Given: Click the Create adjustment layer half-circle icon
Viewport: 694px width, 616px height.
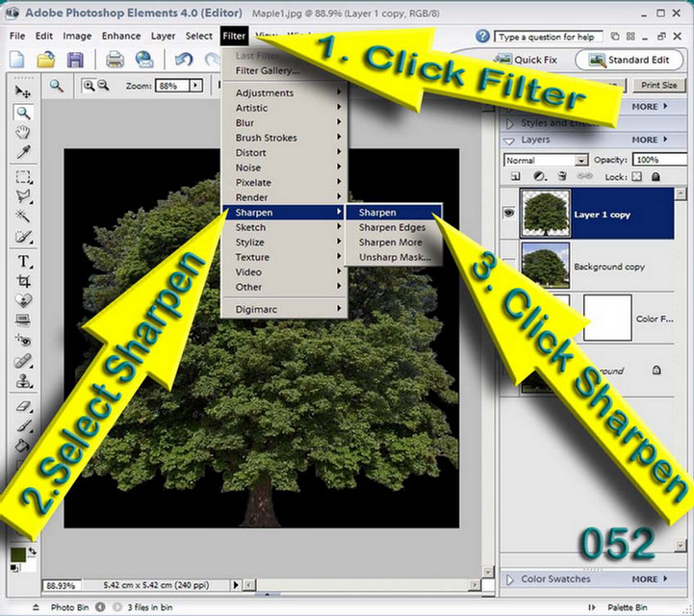Looking at the screenshot, I should tap(539, 176).
